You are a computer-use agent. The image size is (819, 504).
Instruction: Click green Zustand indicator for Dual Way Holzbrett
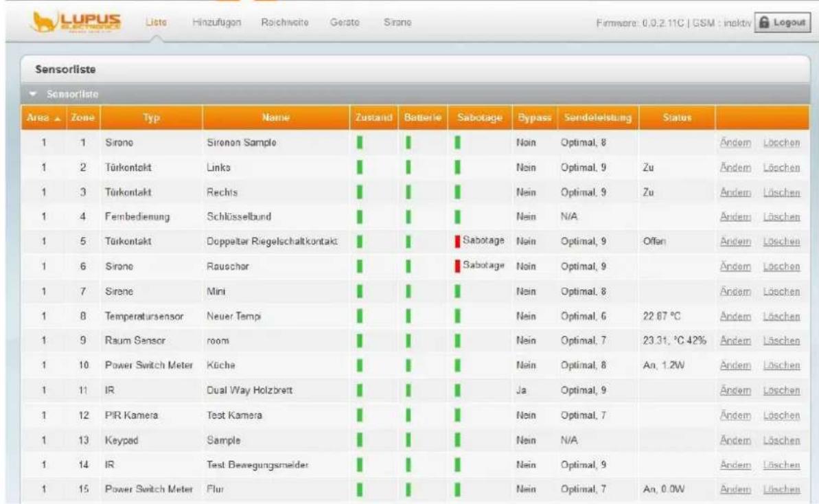[x=359, y=390]
